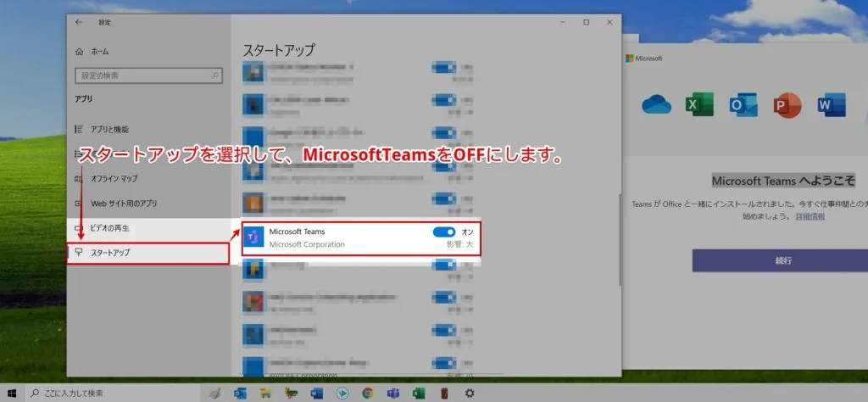Image resolution: width=868 pixels, height=402 pixels.
Task: Open the スタートアップ page in the sidebar
Action: coord(147,253)
